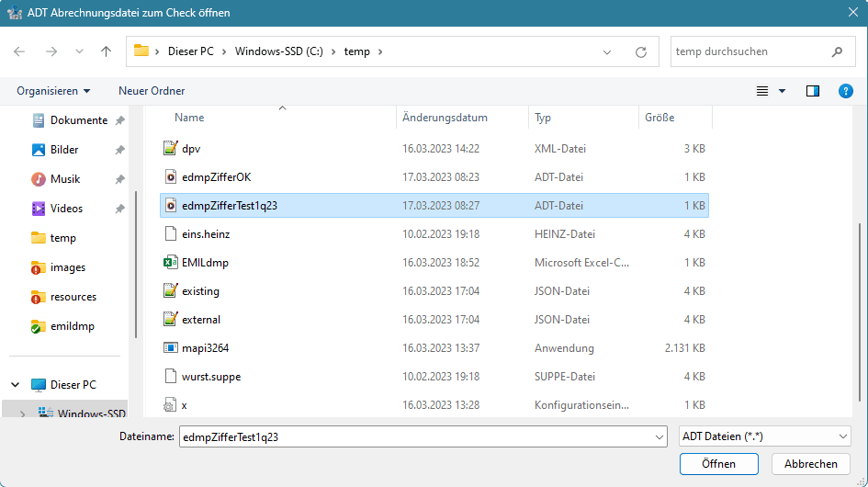The height and width of the screenshot is (487, 868).
Task: Collapse the Dieser PC tree node
Action: coord(17,385)
